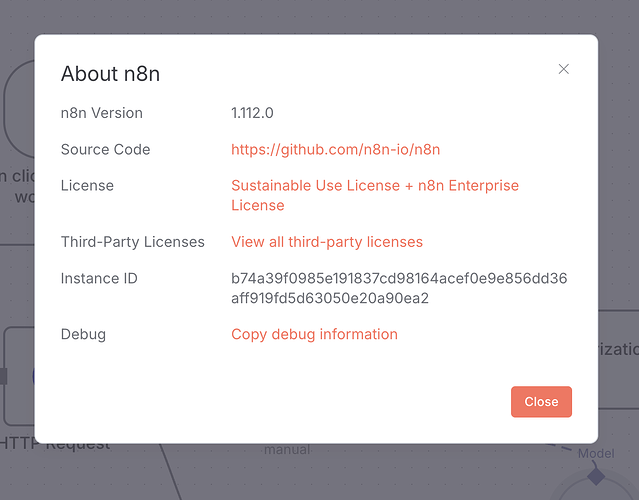View all third-party licenses

[x=326, y=241]
